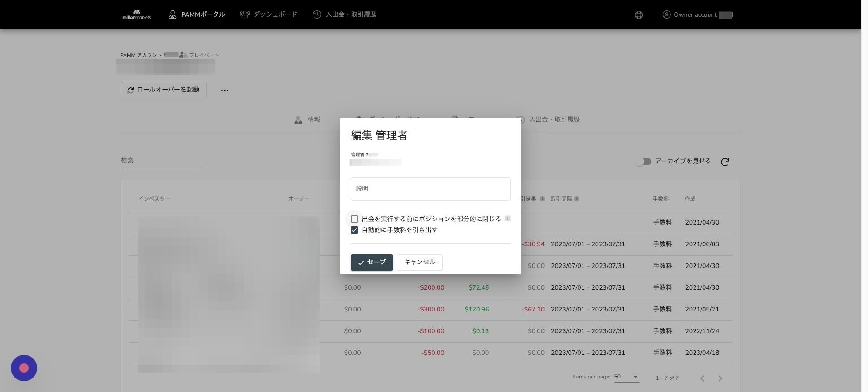The image size is (868, 392).
Task: Click the 検索 search field
Action: tap(161, 160)
